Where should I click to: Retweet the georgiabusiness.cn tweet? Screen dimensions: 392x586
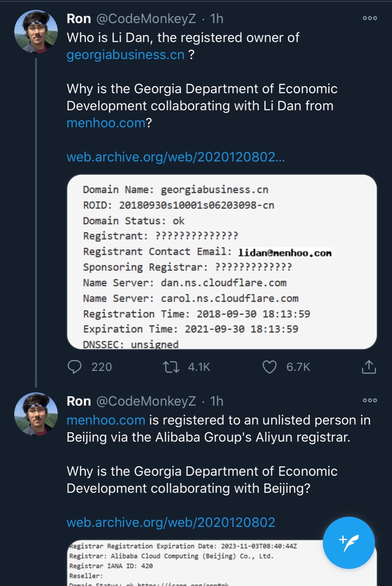coord(171,367)
